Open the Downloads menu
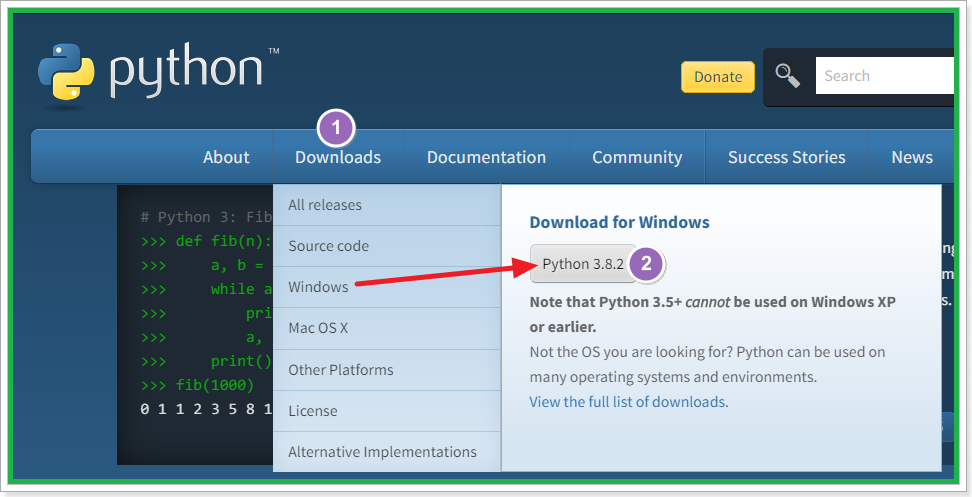The image size is (972, 497). 338,157
